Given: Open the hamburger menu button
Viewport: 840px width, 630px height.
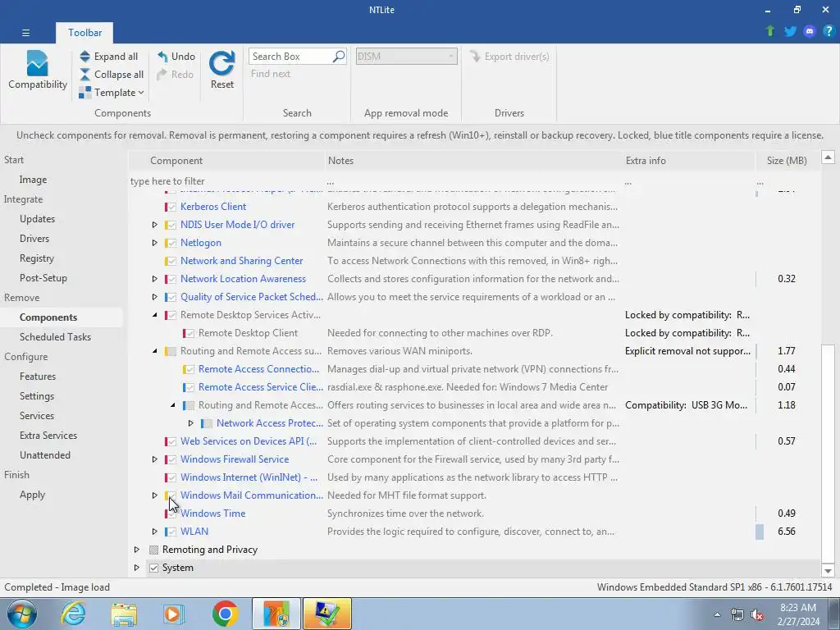Looking at the screenshot, I should coord(25,33).
